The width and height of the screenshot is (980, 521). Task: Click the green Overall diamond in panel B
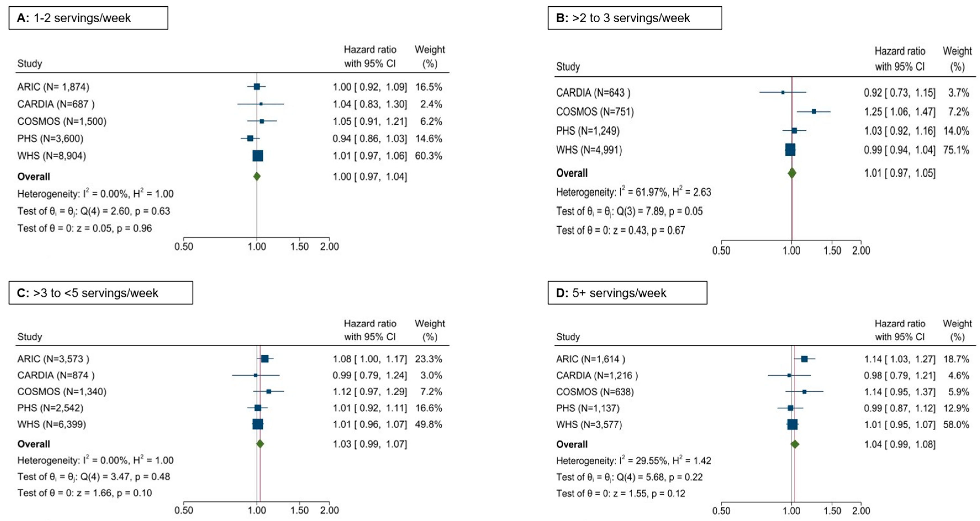coord(792,173)
